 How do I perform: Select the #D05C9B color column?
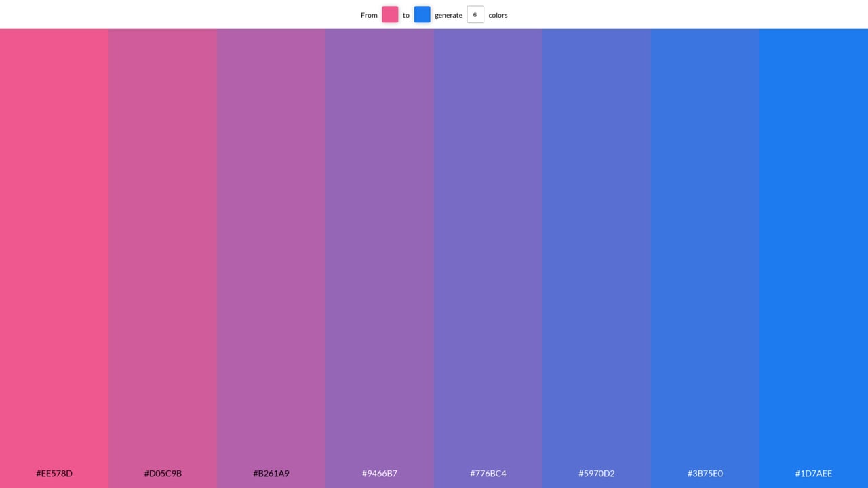163,258
